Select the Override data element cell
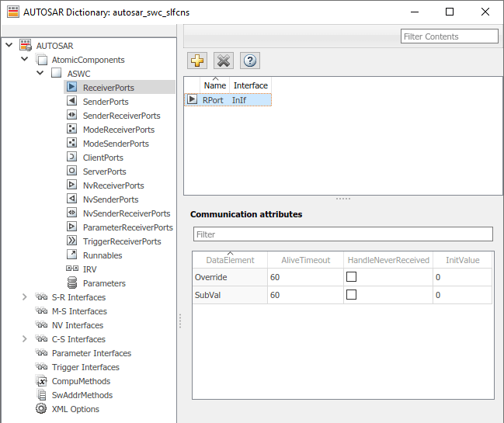 tap(230, 277)
